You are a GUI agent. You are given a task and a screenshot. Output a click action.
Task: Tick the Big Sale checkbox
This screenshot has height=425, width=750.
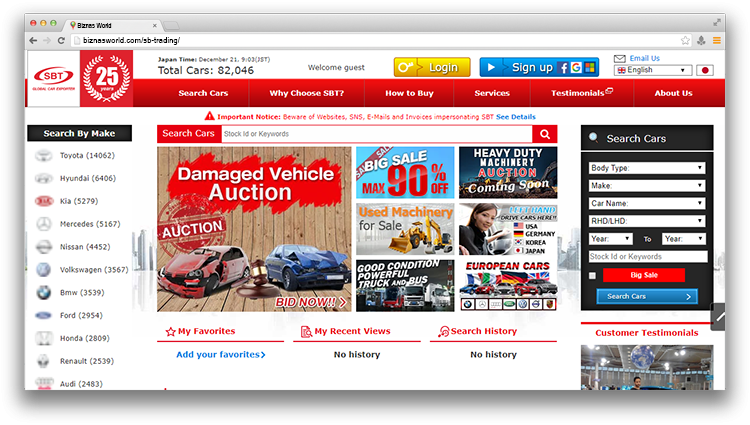point(592,275)
